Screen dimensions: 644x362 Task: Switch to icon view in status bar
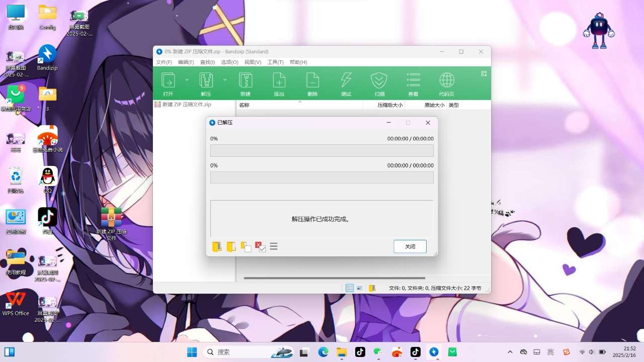coord(360,288)
